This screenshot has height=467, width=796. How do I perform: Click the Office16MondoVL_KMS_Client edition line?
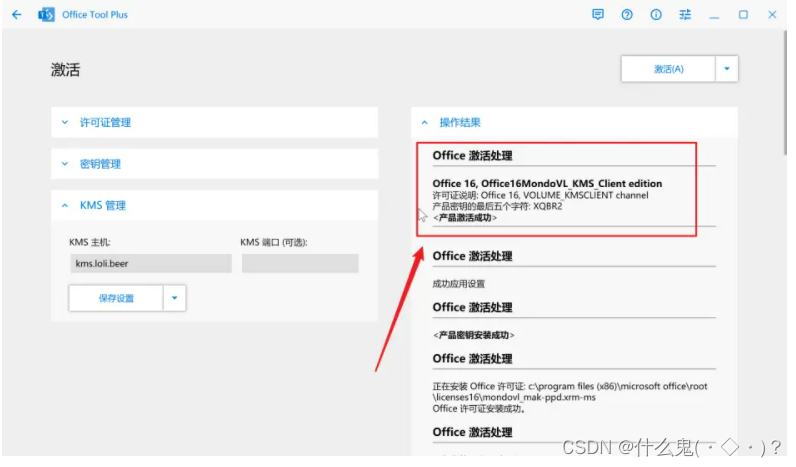547,184
